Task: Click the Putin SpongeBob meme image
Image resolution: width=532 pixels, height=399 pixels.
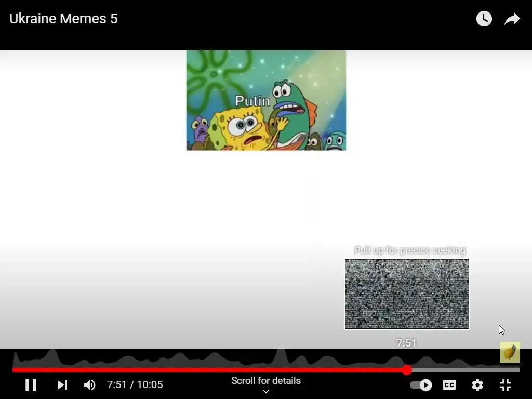Action: coord(267,100)
